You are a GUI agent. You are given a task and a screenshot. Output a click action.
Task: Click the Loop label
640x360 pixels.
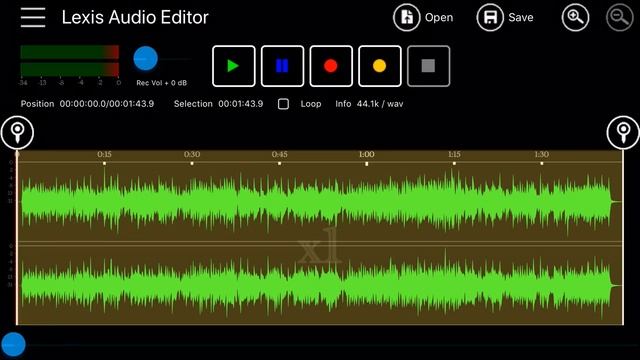(311, 104)
